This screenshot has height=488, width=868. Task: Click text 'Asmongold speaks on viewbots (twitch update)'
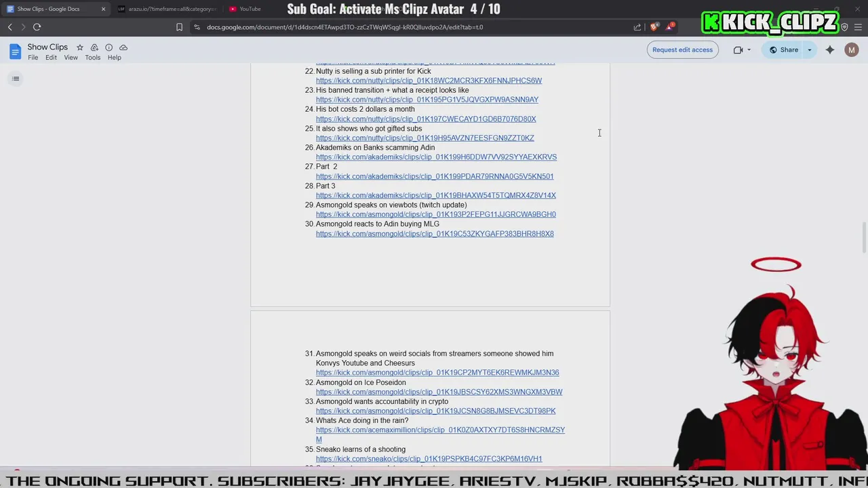tap(391, 205)
